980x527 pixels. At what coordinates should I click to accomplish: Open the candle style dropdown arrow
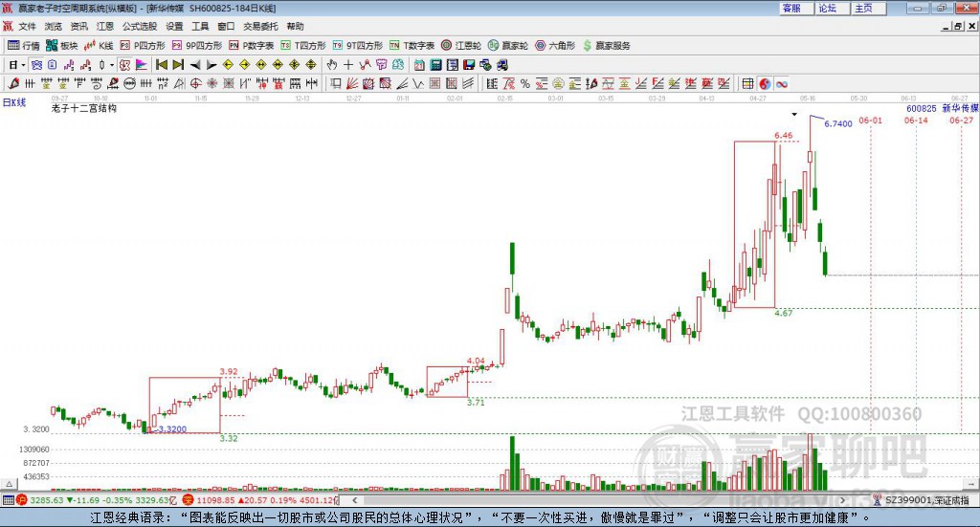point(112,65)
